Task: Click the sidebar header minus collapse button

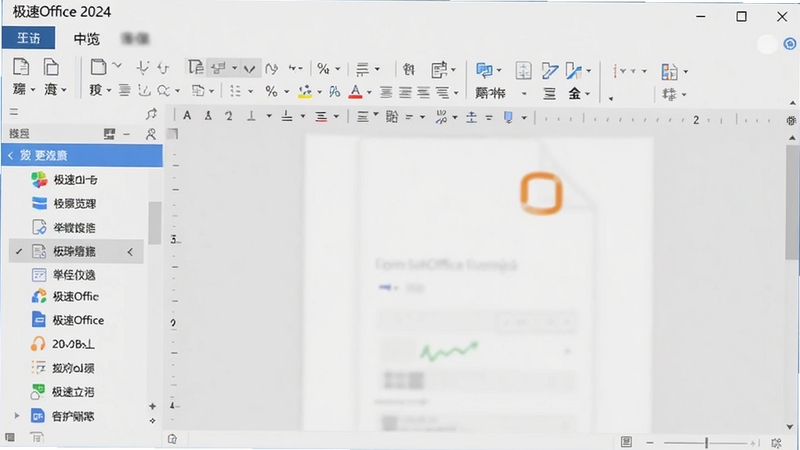Action: (127, 134)
